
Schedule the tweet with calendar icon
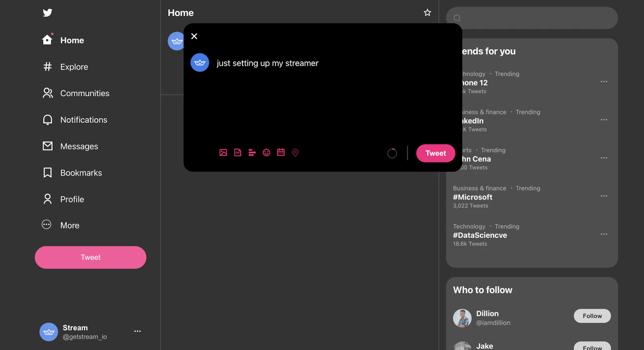281,152
